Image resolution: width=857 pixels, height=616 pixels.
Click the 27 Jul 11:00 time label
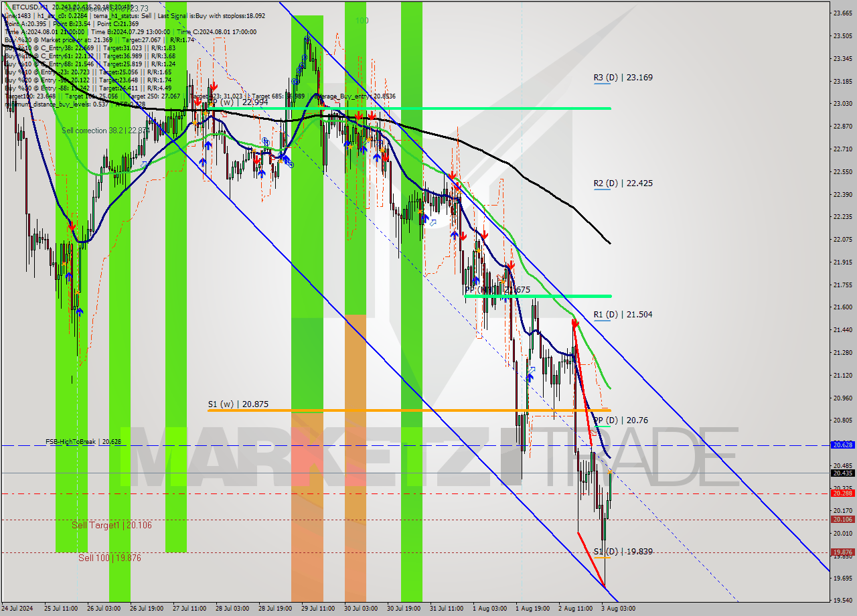pyautogui.click(x=189, y=609)
